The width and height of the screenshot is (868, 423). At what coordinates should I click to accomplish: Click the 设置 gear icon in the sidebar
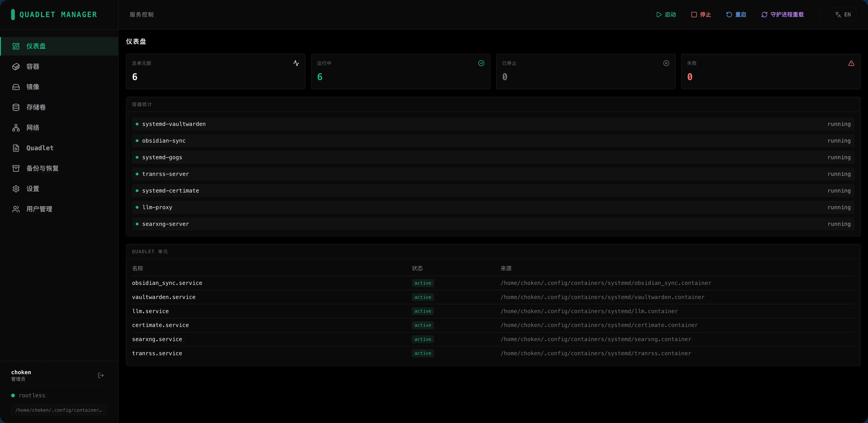[x=16, y=189]
